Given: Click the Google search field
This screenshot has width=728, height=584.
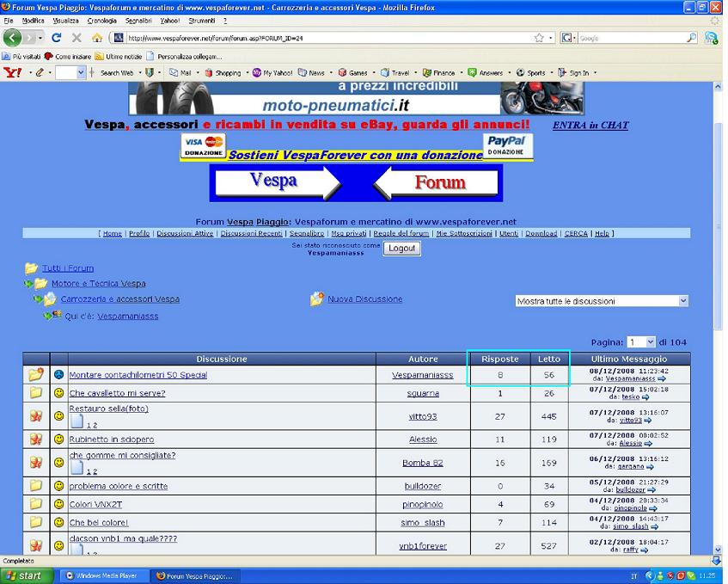Looking at the screenshot, I should (x=632, y=38).
